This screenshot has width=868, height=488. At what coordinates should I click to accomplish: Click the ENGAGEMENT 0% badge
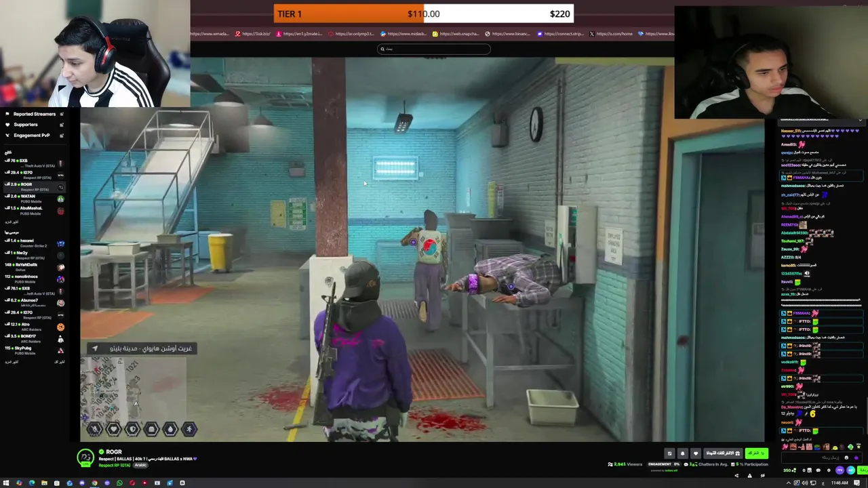click(664, 464)
